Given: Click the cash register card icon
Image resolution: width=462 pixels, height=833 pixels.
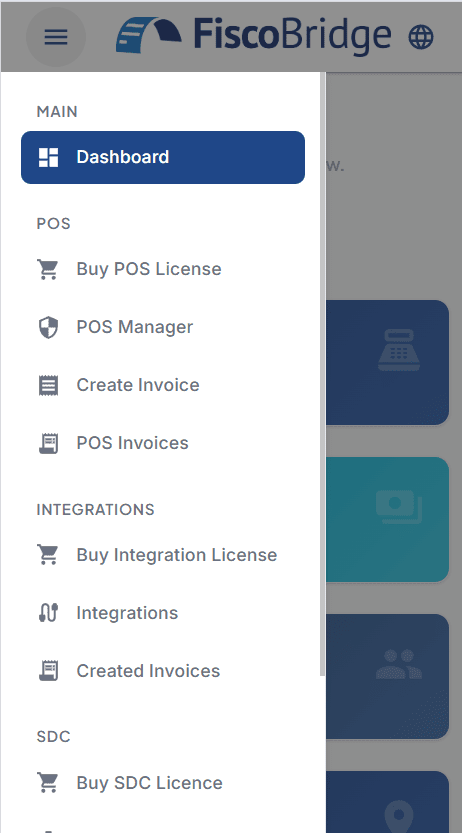Looking at the screenshot, I should [x=399, y=350].
